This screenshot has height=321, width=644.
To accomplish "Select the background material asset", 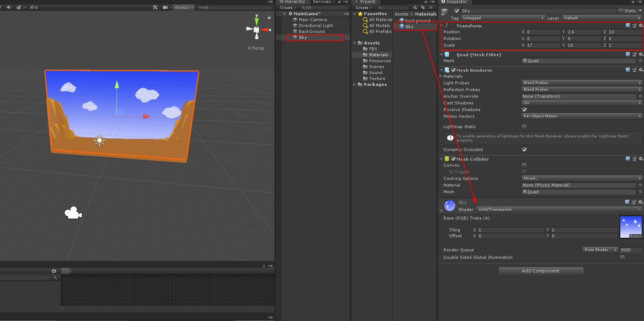I will tap(418, 21).
